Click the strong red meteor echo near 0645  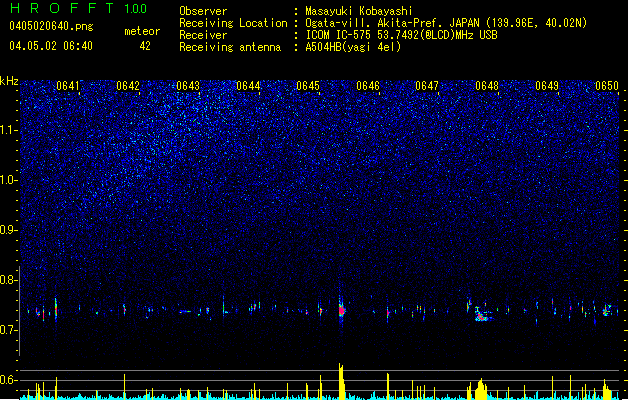[341, 310]
